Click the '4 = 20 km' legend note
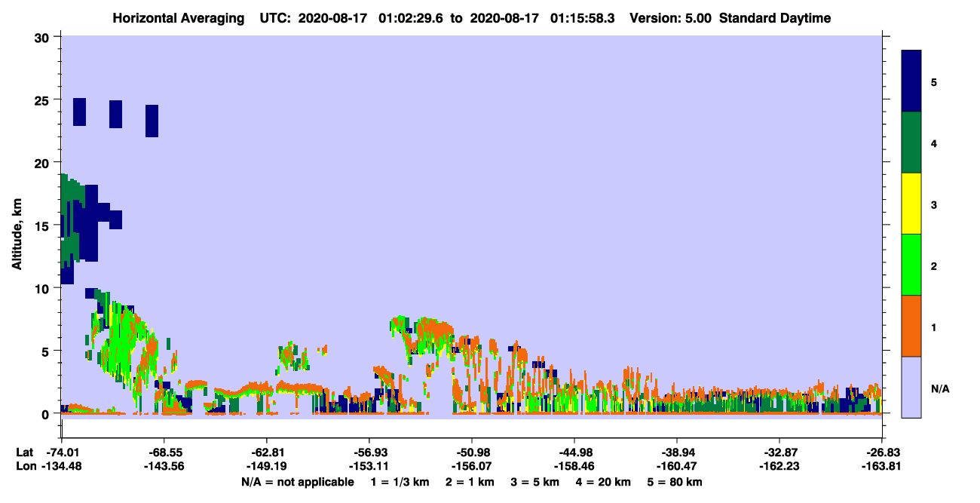Viewport: 980px width, 503px height. click(605, 482)
